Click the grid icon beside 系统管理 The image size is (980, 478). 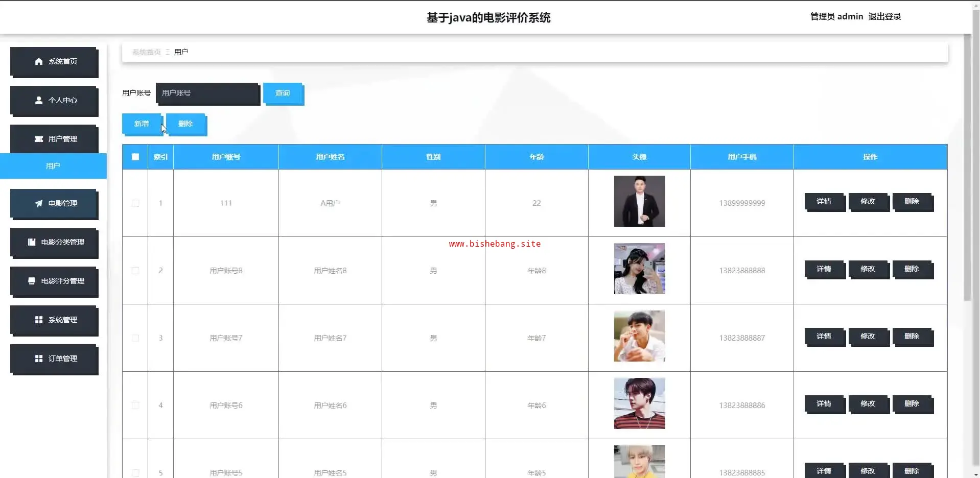39,320
